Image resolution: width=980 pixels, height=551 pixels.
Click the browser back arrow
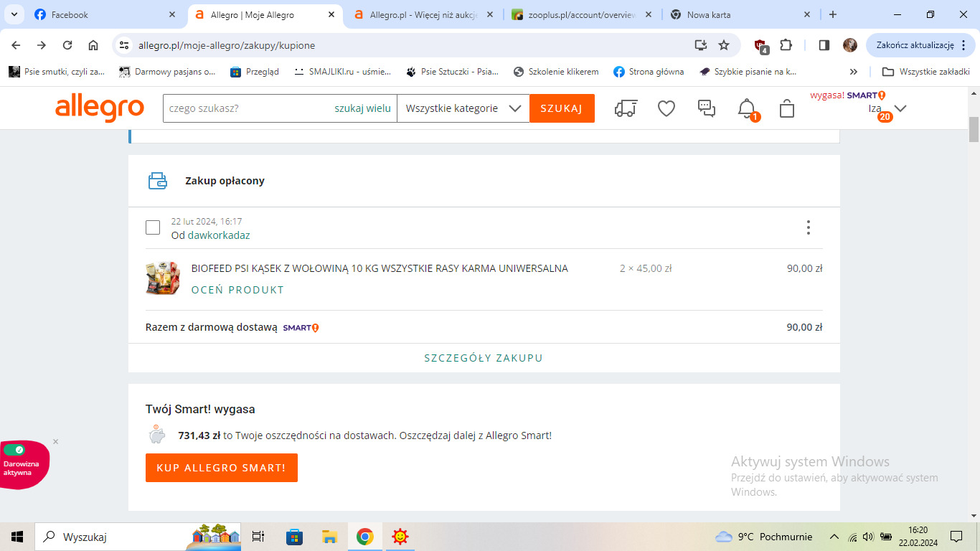[16, 45]
